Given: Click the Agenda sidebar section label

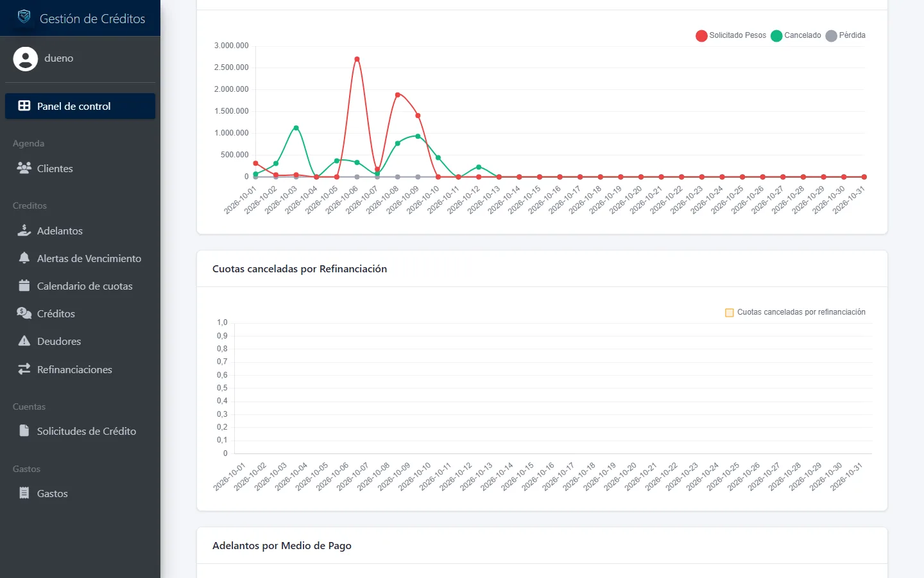Looking at the screenshot, I should point(28,143).
